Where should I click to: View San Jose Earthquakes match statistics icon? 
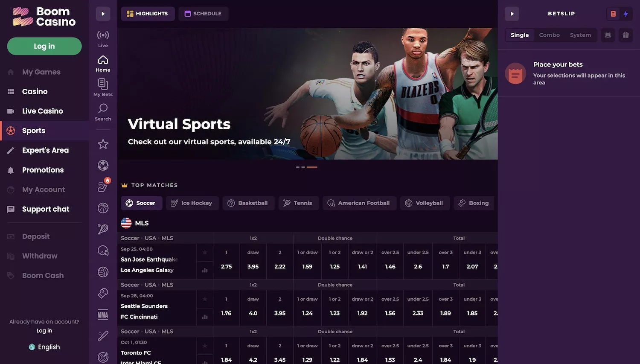tap(205, 270)
